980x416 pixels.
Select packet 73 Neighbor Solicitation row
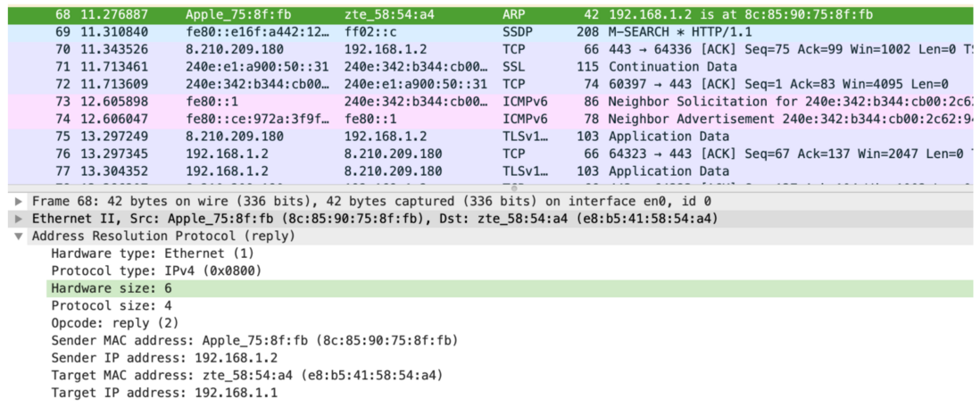click(x=490, y=102)
